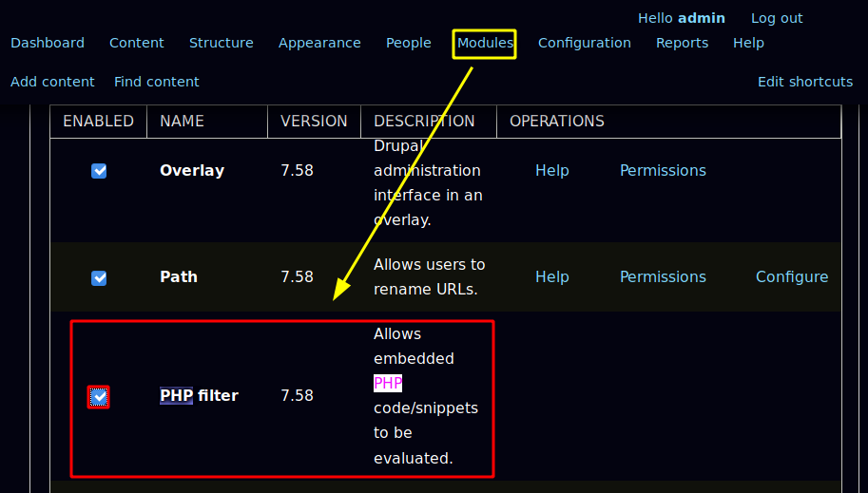Uncheck the Path module checkbox
This screenshot has height=493, width=868.
pos(99,277)
